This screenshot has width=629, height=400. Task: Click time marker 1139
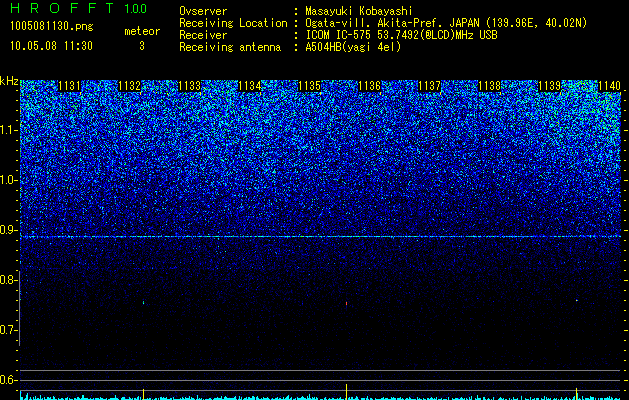(550, 86)
